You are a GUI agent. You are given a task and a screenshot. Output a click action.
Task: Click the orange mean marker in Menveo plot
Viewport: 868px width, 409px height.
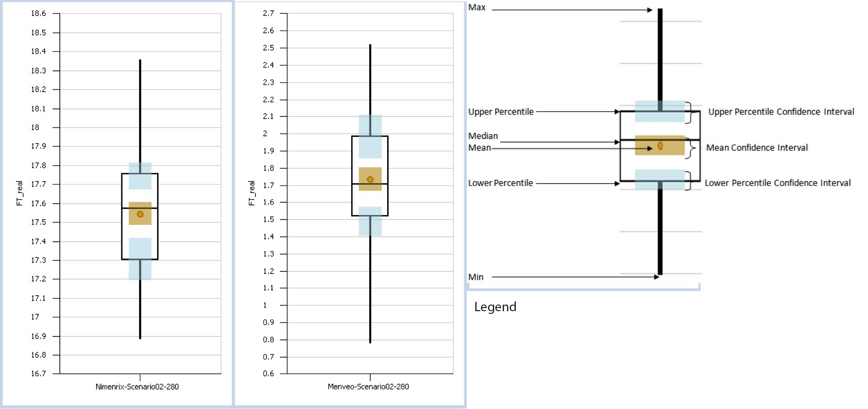[x=370, y=180]
